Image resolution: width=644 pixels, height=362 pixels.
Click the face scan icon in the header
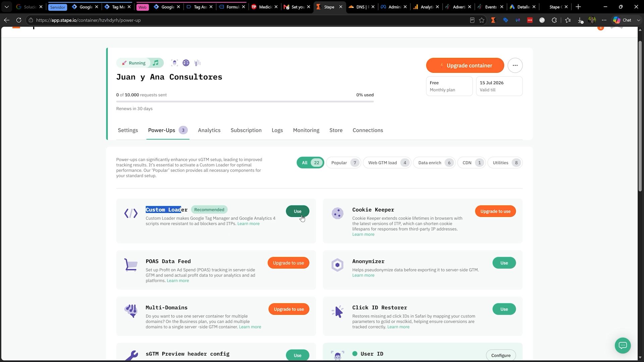click(174, 63)
